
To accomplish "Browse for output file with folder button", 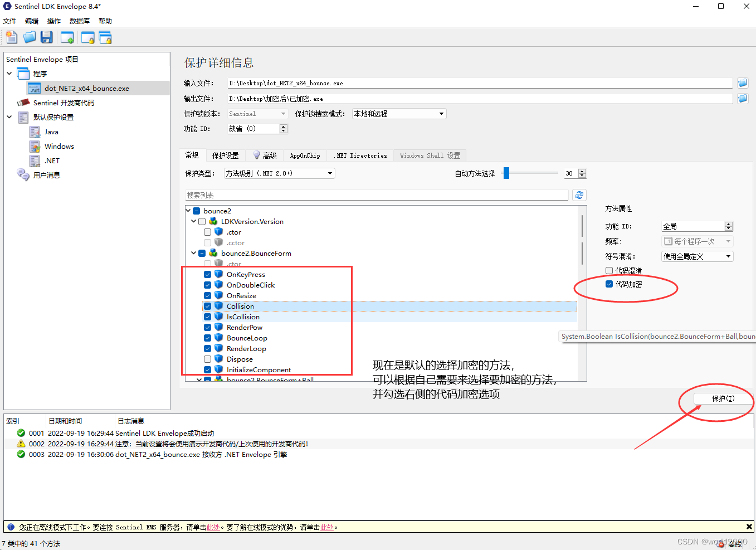I will pos(743,99).
